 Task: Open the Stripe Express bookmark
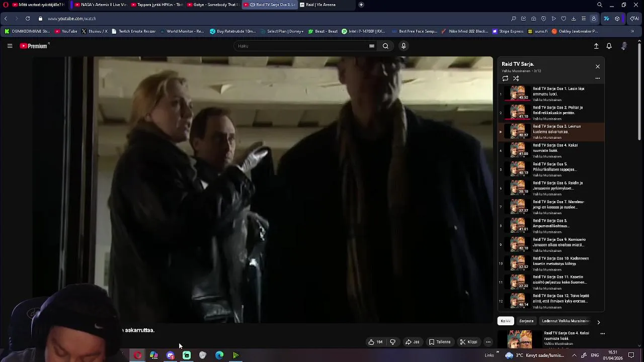(508, 31)
